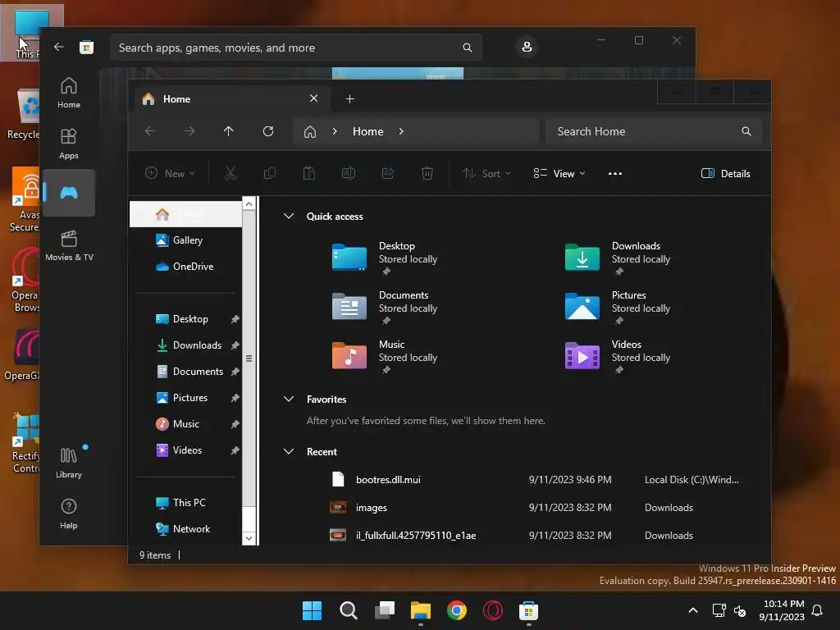
Task: Click the navigation pane scrollbar down arrow
Action: pyautogui.click(x=249, y=538)
